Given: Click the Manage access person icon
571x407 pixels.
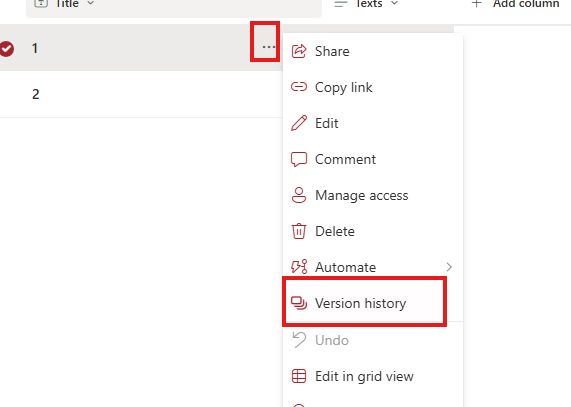Looking at the screenshot, I should pyautogui.click(x=299, y=195).
